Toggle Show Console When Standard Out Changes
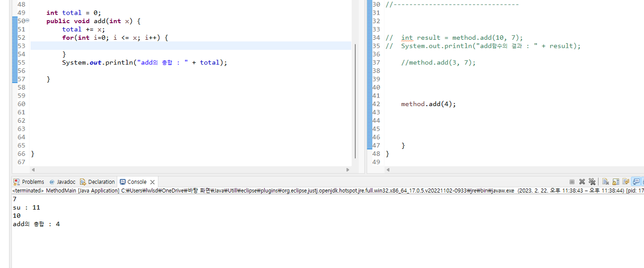The width and height of the screenshot is (644, 268). (636, 182)
